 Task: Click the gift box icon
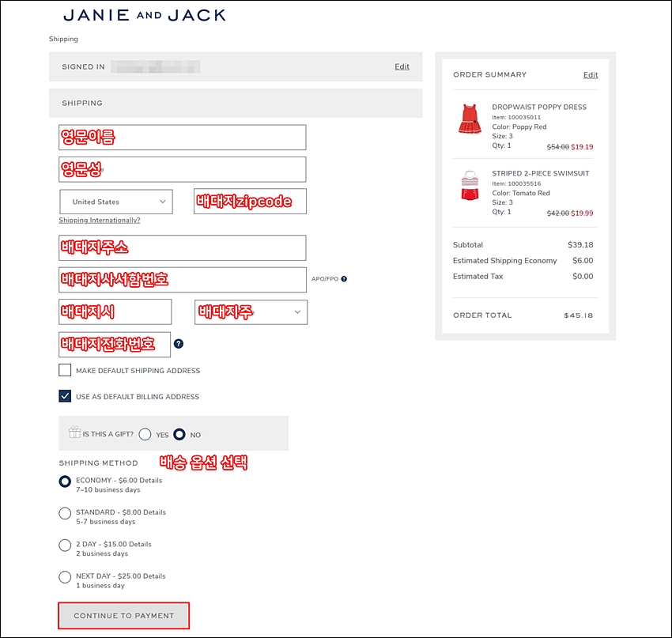click(x=74, y=432)
